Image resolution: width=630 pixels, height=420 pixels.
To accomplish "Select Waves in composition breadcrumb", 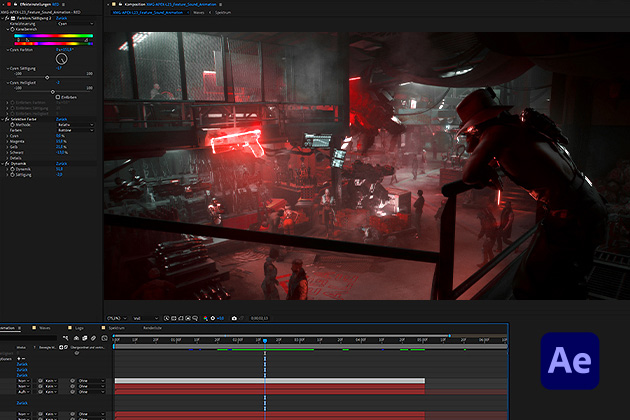I will [x=198, y=12].
